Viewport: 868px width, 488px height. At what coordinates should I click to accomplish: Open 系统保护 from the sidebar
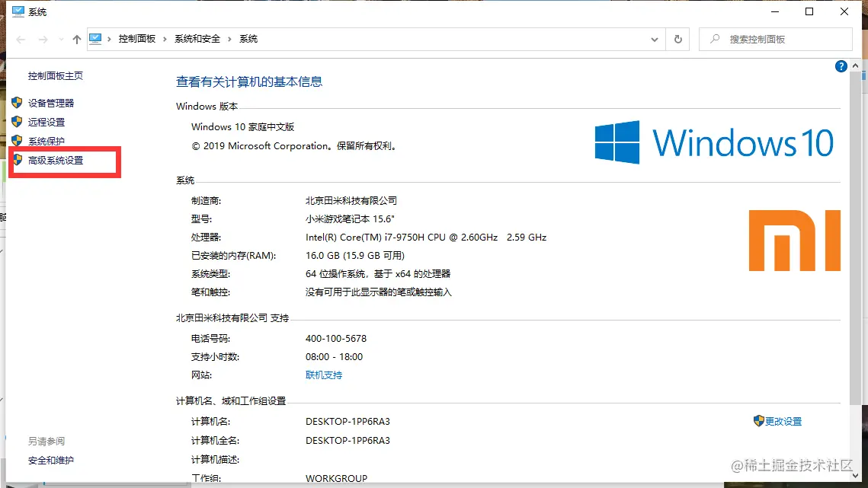tap(46, 141)
